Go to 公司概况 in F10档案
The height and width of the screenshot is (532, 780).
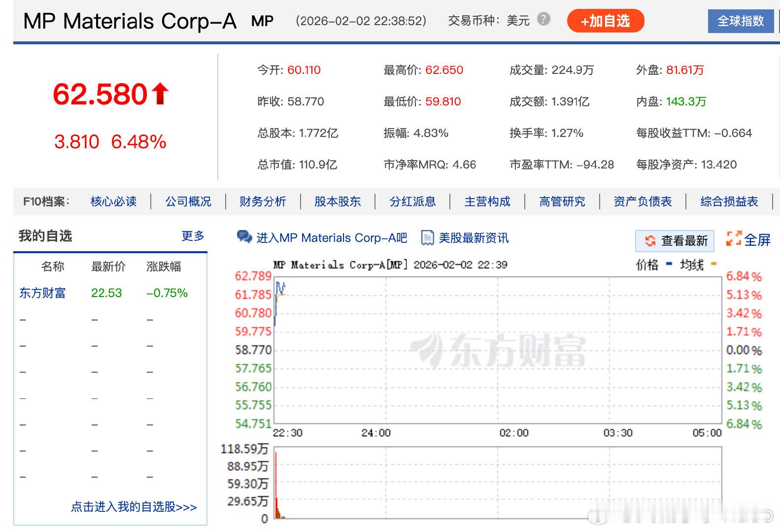click(x=188, y=201)
